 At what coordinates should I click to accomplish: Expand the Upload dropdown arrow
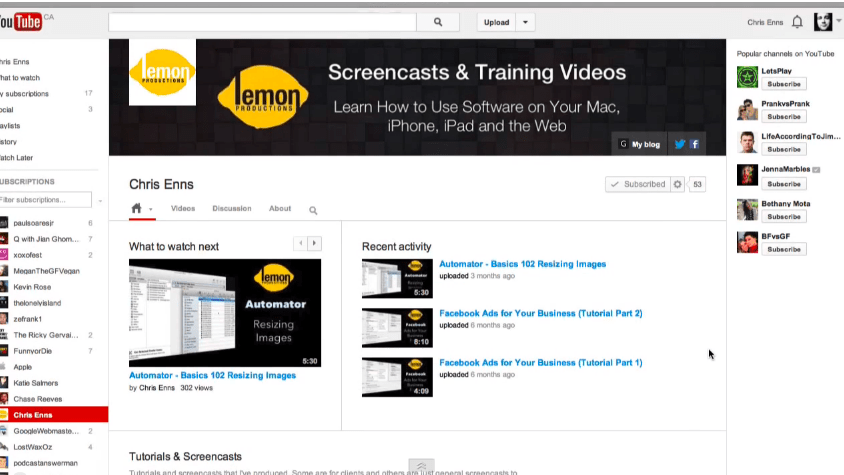click(x=526, y=22)
